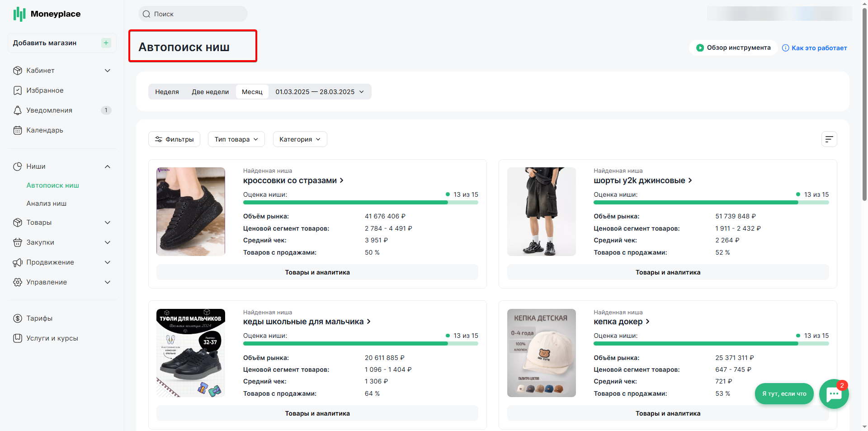Open Календарь calendar icon in sidebar
This screenshot has width=868, height=431.
(x=18, y=130)
